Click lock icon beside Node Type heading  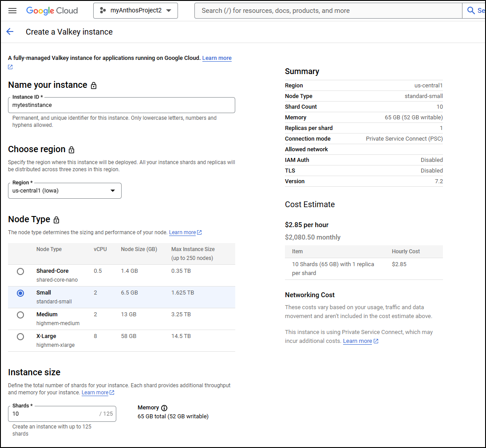coord(56,220)
